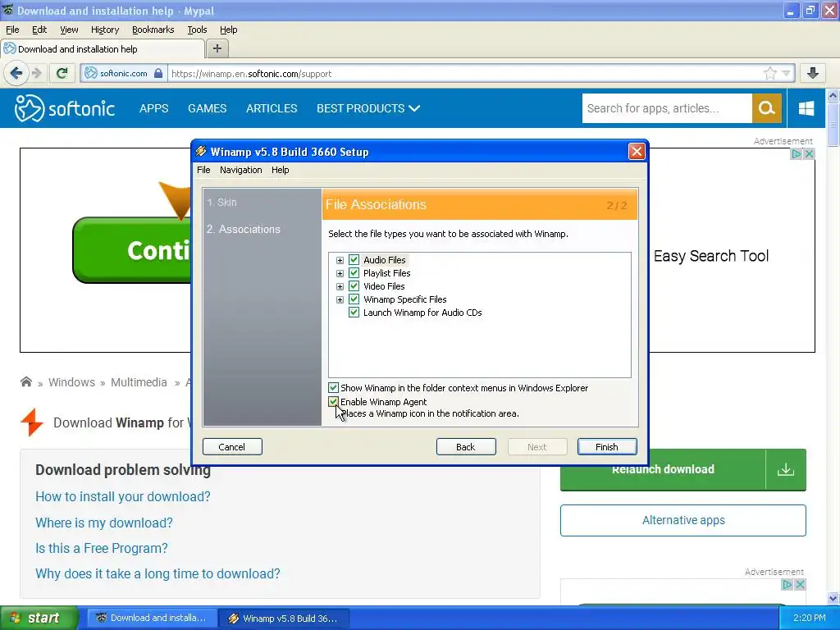Select the Download and installation help tab
The width and height of the screenshot is (840, 630).
(x=103, y=48)
